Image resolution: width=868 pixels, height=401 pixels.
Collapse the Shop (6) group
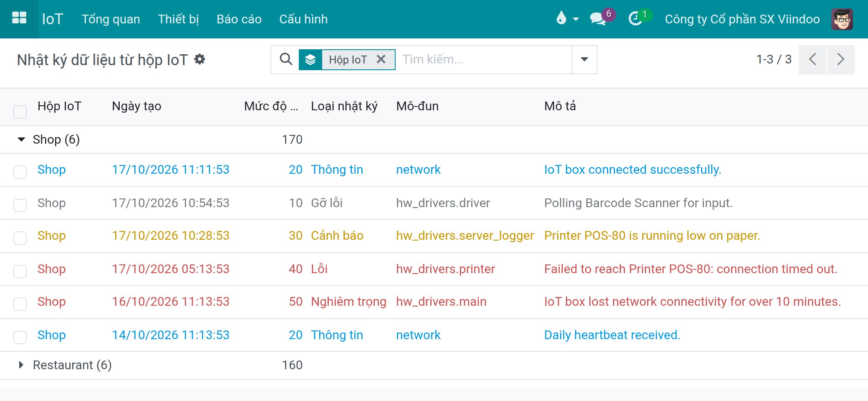[21, 140]
